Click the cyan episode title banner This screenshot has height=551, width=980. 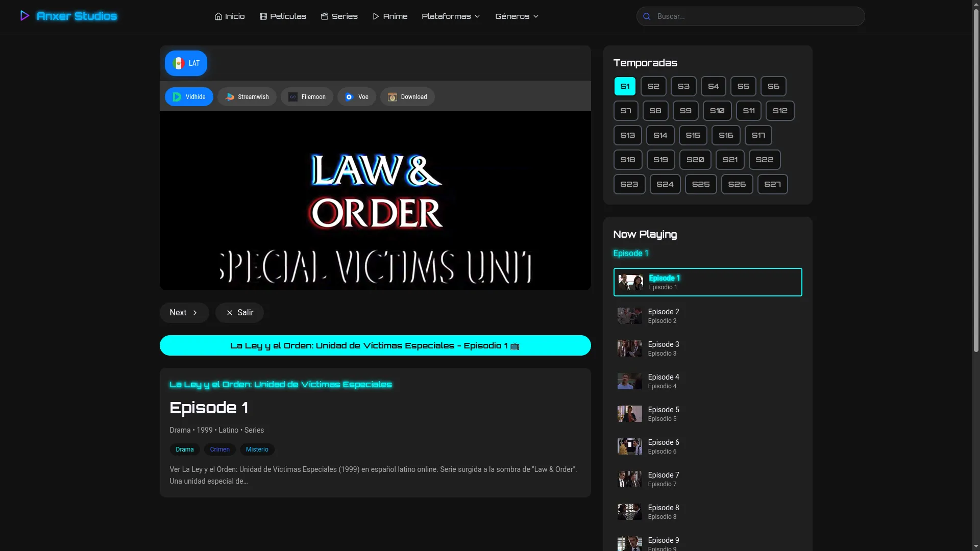click(x=375, y=345)
